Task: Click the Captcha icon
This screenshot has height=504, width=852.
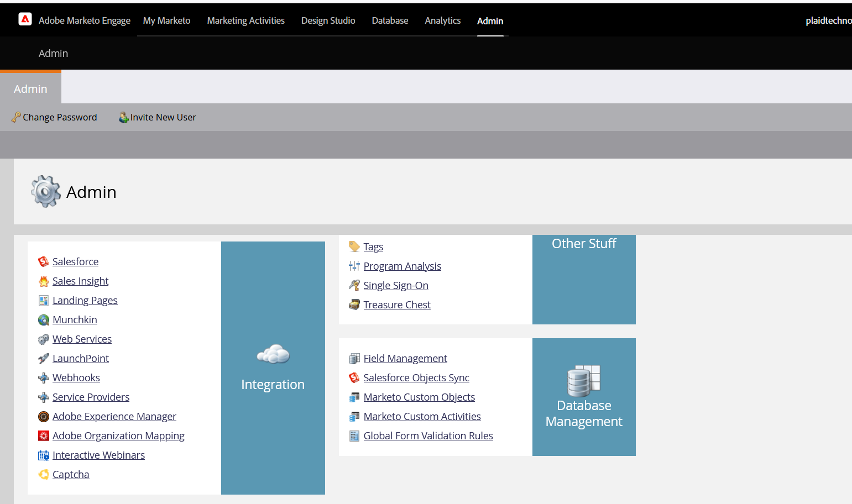Action: click(44, 474)
